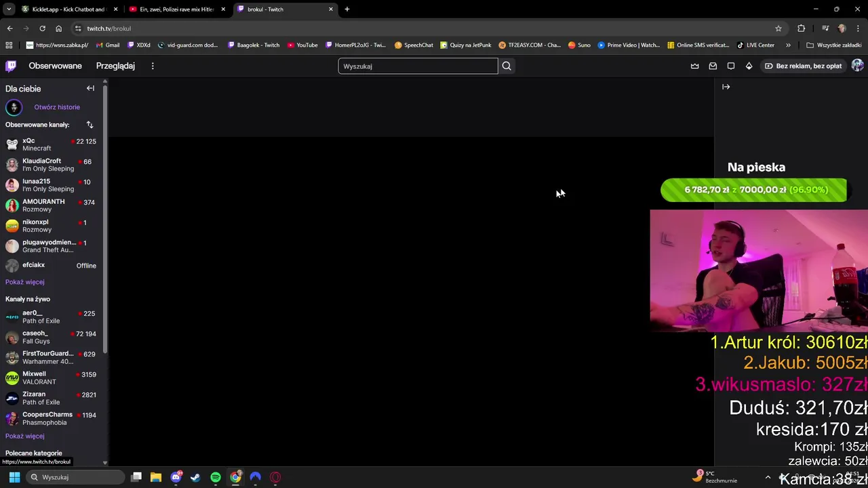The image size is (868, 488).
Task: Go back with the browser back arrow
Action: click(9, 28)
